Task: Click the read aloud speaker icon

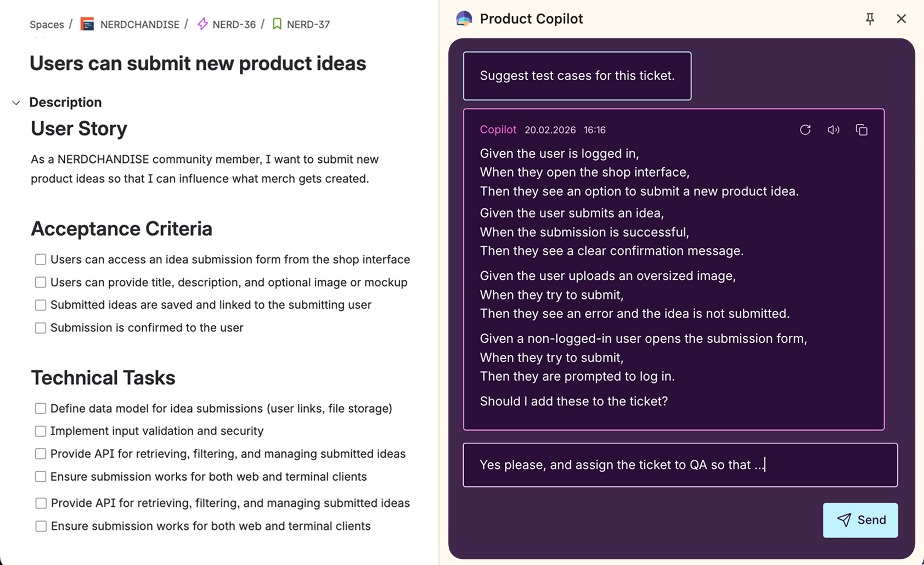Action: (x=833, y=130)
